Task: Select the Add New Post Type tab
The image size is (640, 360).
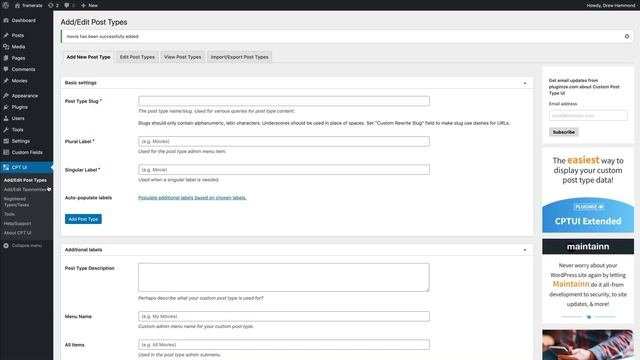Action: click(x=88, y=57)
